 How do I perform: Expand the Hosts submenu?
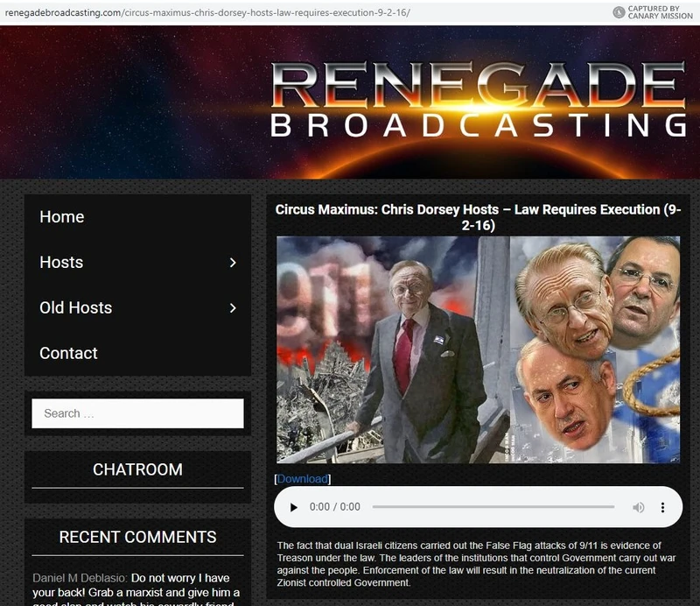click(232, 262)
